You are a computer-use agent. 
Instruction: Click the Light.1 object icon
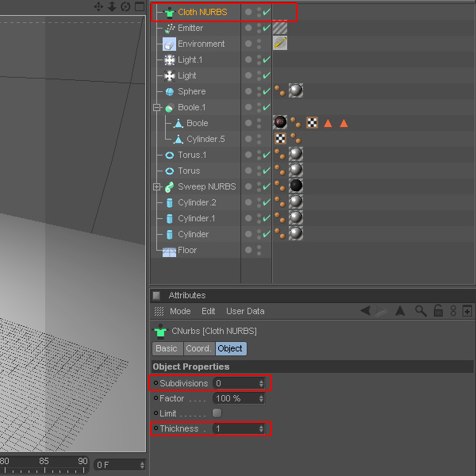tap(170, 59)
